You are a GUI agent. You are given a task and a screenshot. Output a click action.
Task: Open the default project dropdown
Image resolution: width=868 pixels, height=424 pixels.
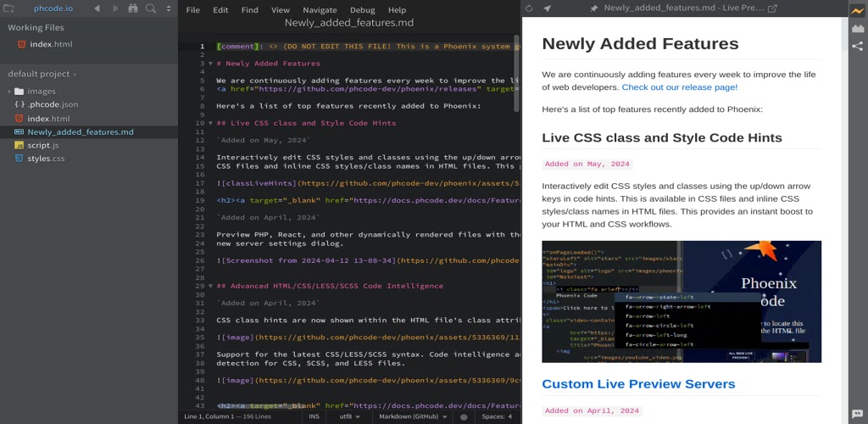click(x=42, y=74)
